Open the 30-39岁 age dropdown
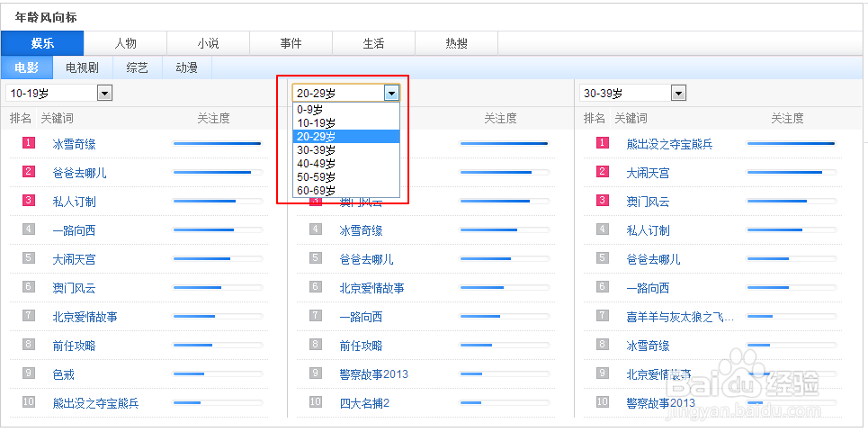 pos(678,93)
